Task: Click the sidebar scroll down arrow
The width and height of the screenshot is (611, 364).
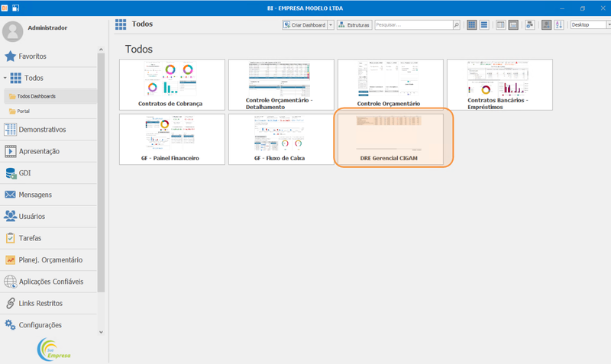Action: 102,332
